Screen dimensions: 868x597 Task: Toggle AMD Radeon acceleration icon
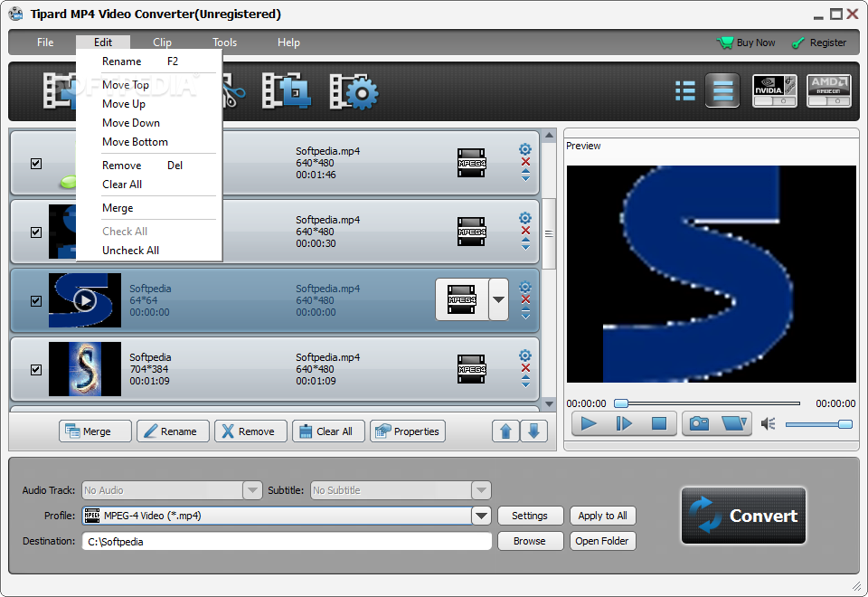[x=829, y=90]
